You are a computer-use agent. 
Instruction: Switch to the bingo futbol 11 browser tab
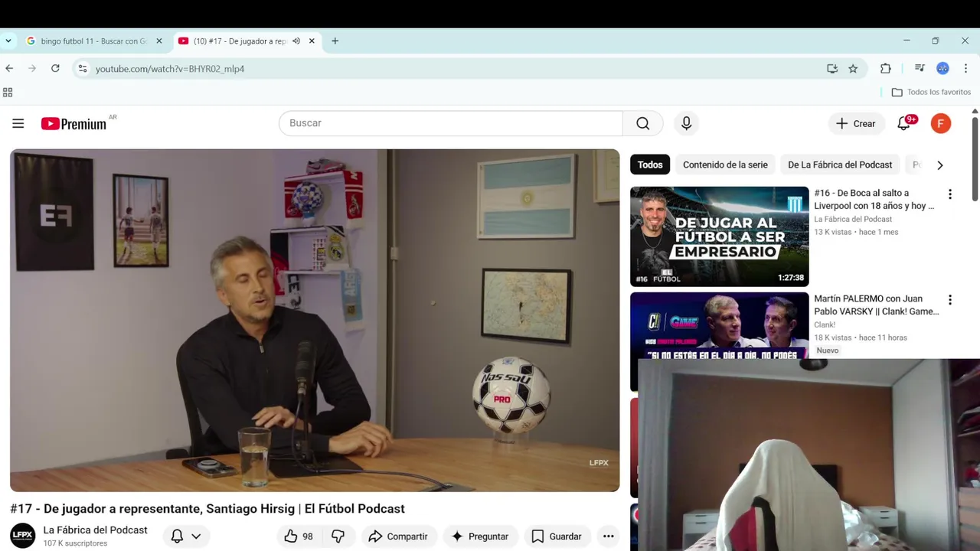pos(93,41)
